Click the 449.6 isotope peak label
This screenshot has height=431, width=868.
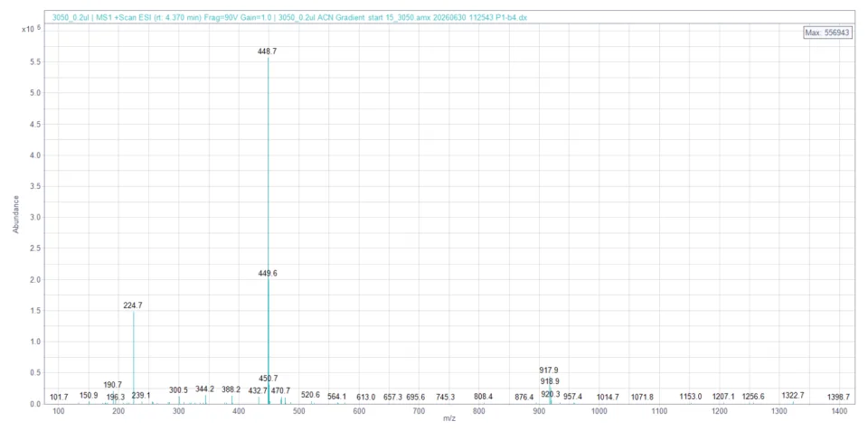click(268, 273)
